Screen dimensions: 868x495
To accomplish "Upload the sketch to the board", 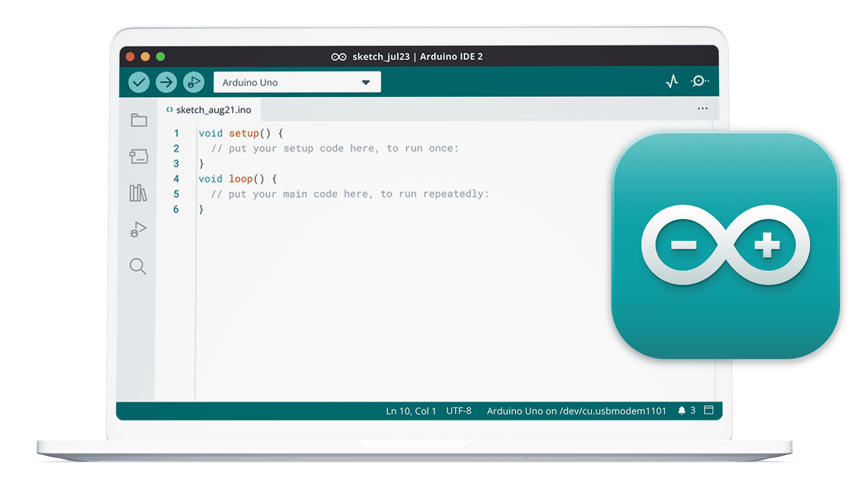I will click(x=166, y=82).
